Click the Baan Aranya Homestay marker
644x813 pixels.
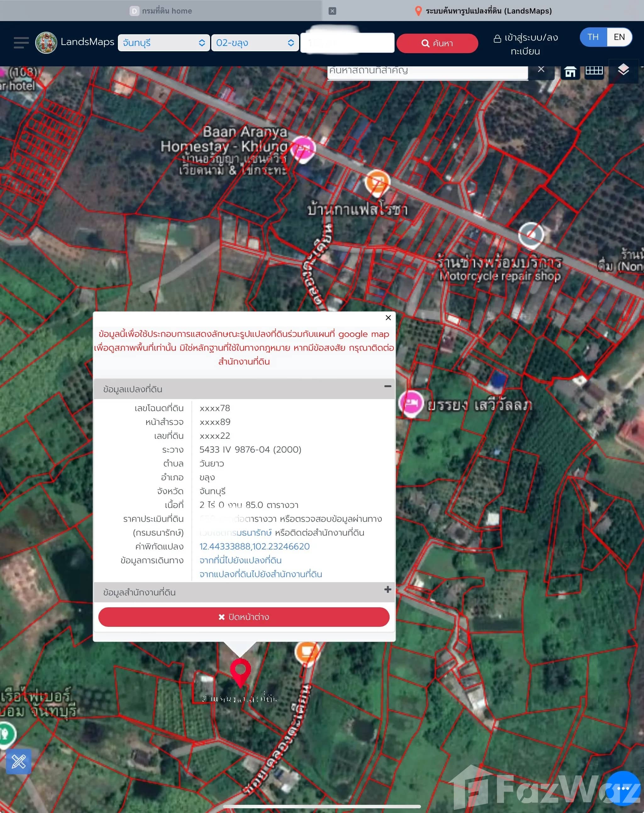click(x=303, y=148)
